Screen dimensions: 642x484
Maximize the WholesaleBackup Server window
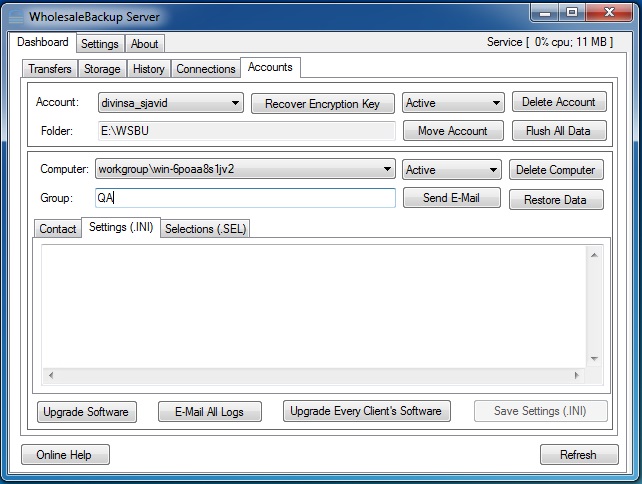(x=572, y=13)
